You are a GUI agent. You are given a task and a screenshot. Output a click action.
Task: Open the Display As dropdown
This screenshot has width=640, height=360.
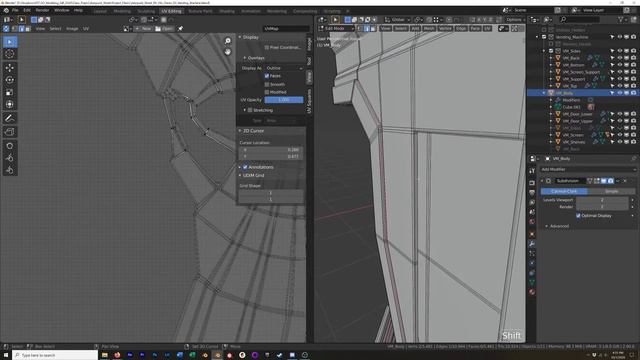coord(284,68)
